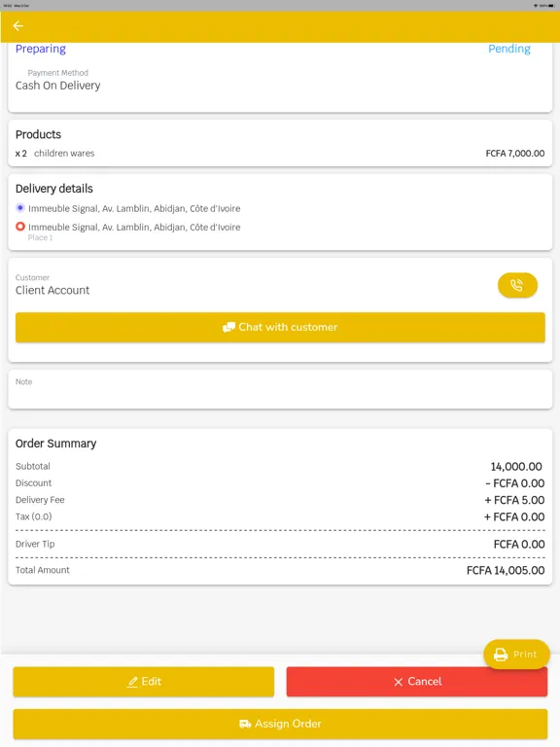
Task: Call the customer with phone icon
Action: click(x=517, y=285)
